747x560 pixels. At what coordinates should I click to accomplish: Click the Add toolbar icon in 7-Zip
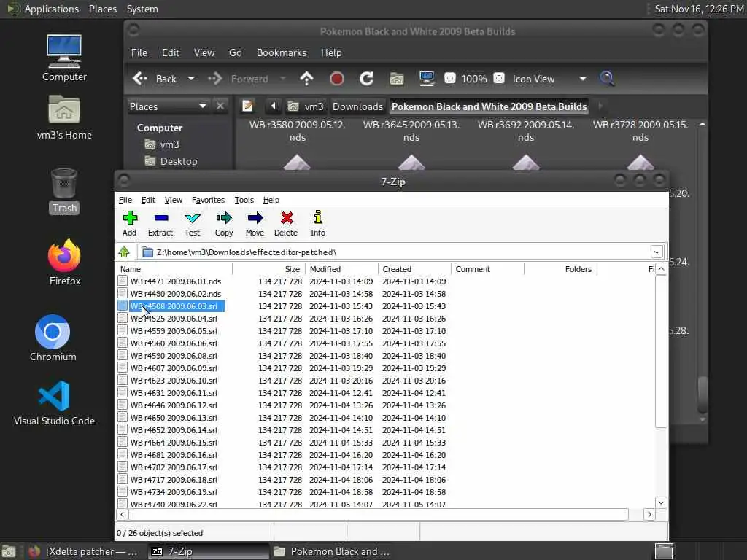[130, 219]
